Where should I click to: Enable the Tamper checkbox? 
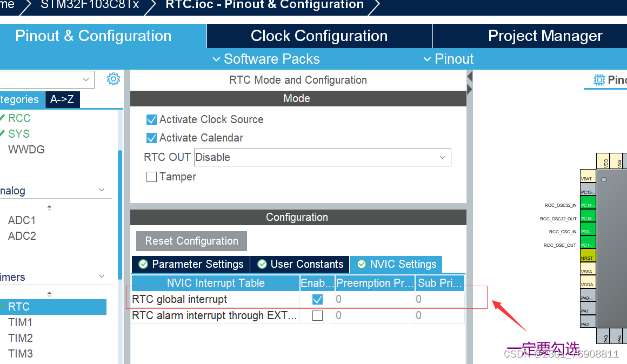[x=151, y=177]
